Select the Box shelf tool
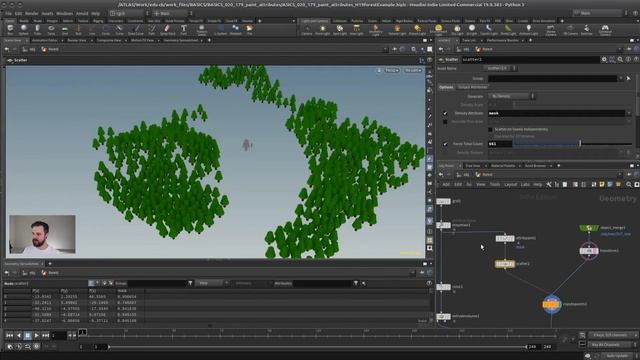The height and width of the screenshot is (360, 640). 10,29
